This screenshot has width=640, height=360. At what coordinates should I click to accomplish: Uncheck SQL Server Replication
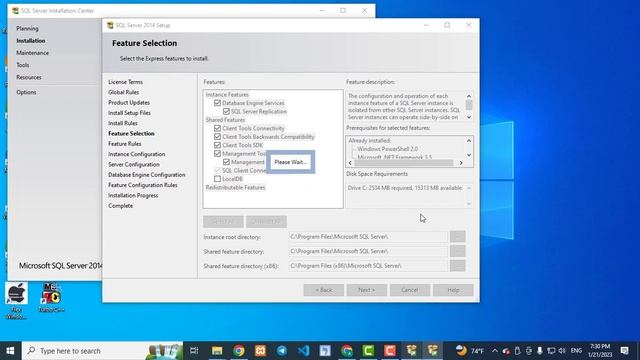point(226,111)
